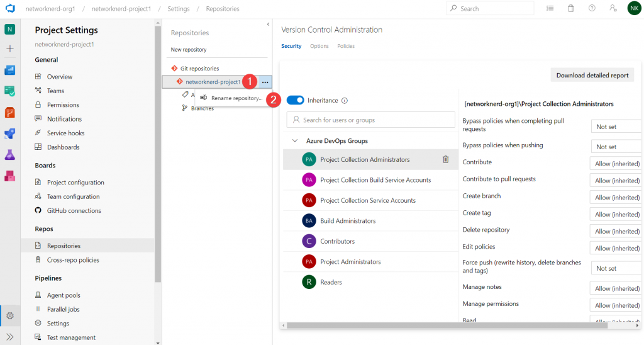The image size is (644, 345).
Task: Open the networknerd-project1 project tile N icon
Action: tap(10, 29)
